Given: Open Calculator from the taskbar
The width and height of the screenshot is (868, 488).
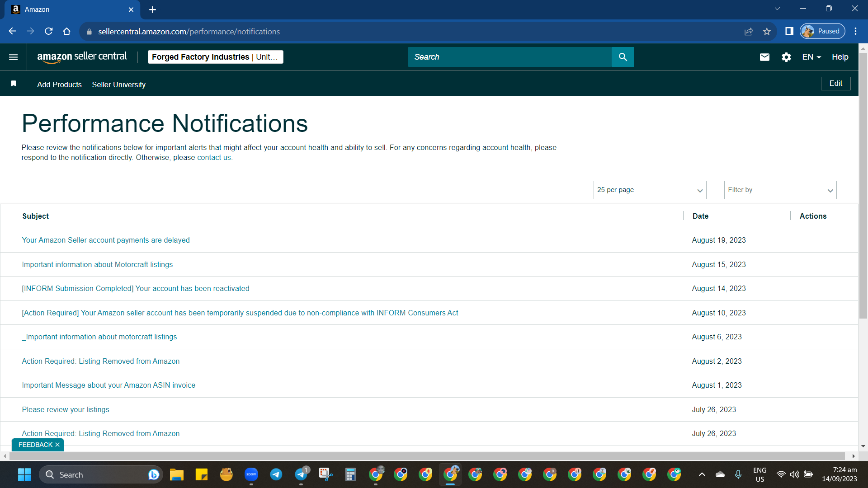Looking at the screenshot, I should [350, 474].
